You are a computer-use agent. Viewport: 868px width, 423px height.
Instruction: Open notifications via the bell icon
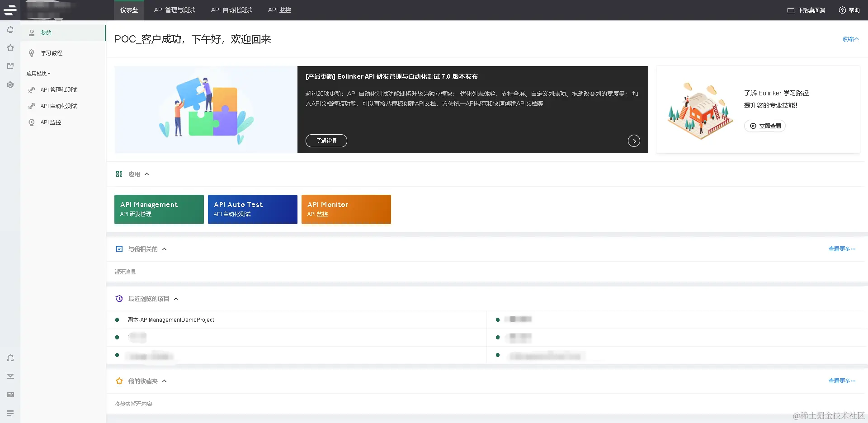coord(10,30)
